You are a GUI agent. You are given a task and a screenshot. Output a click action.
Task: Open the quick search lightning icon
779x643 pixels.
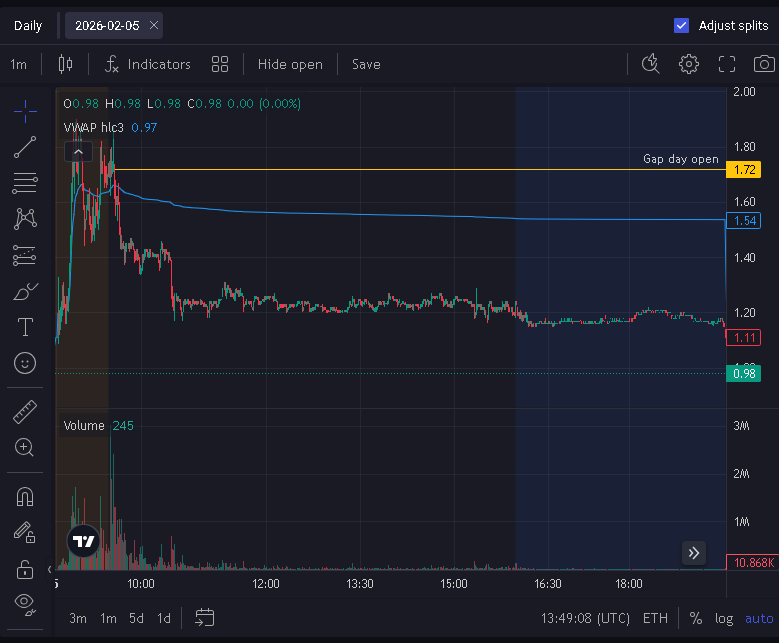coord(650,64)
